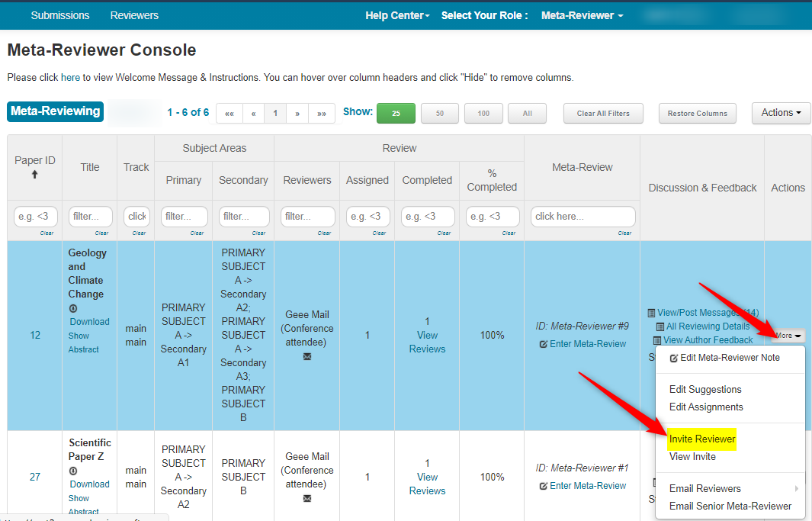
Task: Focus the Secondary subject area filter field
Action: (245, 217)
